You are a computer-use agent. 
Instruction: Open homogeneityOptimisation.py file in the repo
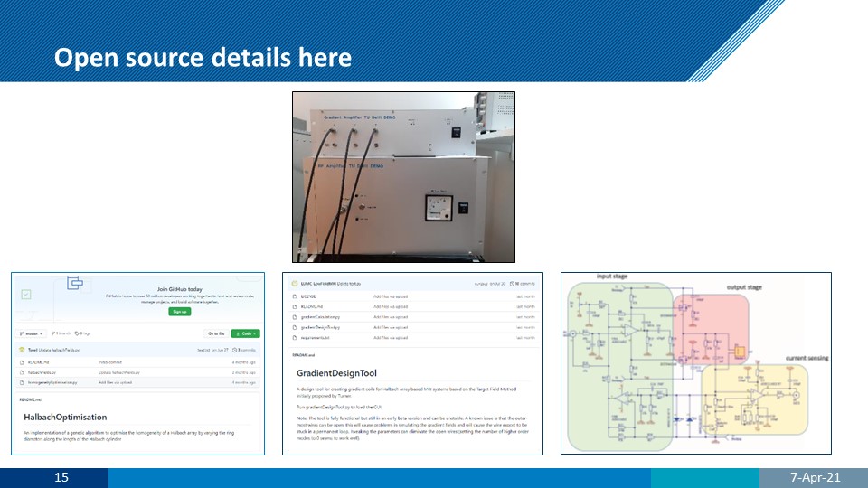[x=52, y=382]
